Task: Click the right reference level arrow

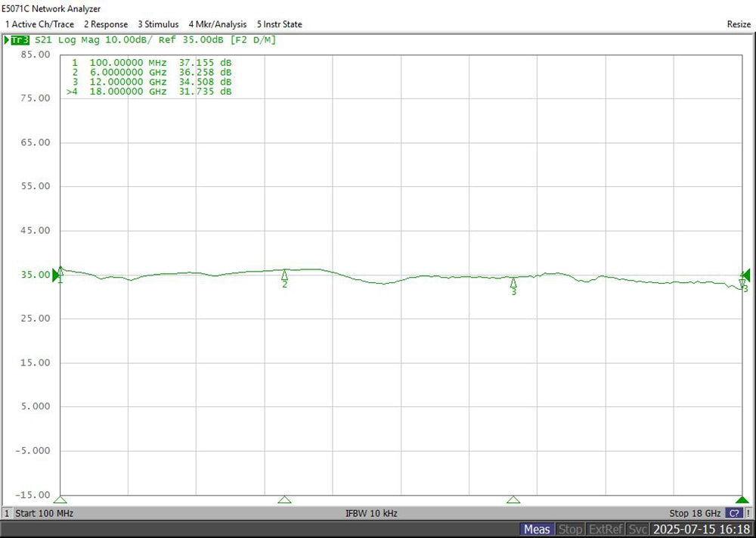Action: click(x=745, y=275)
